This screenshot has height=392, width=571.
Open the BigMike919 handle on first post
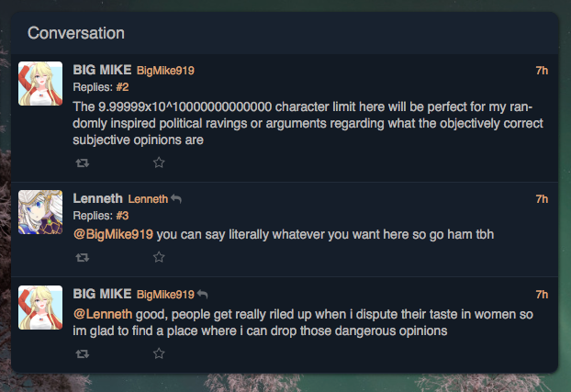[165, 71]
